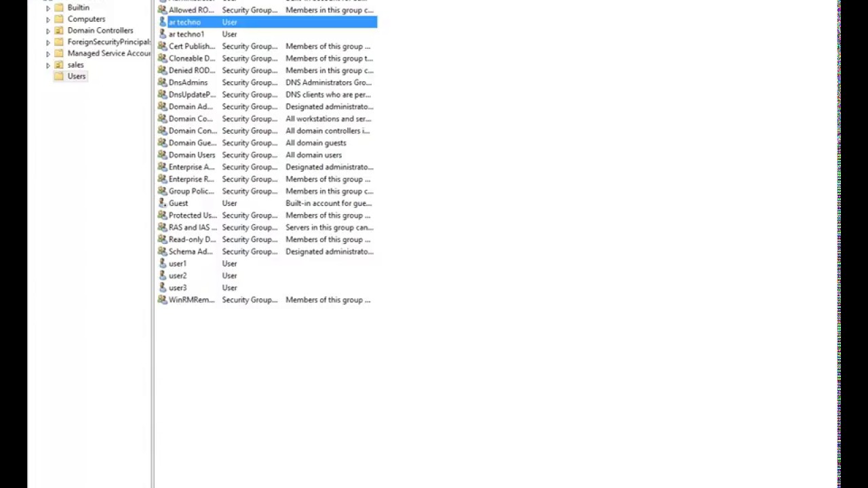Select 'Enterprise R...' group name

pos(191,179)
